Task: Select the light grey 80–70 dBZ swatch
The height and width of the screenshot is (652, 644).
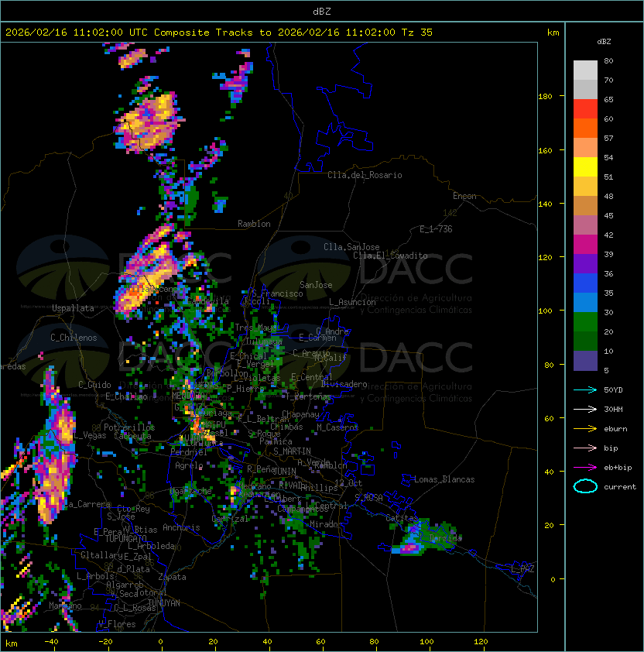Action: tap(585, 70)
